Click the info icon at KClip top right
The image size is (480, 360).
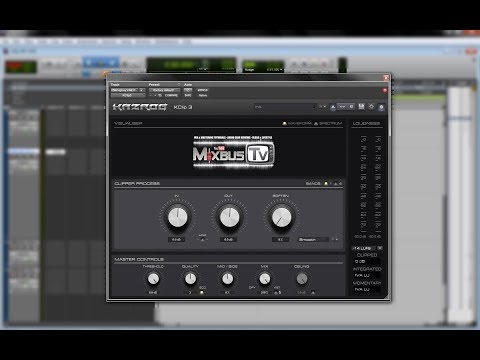point(381,107)
